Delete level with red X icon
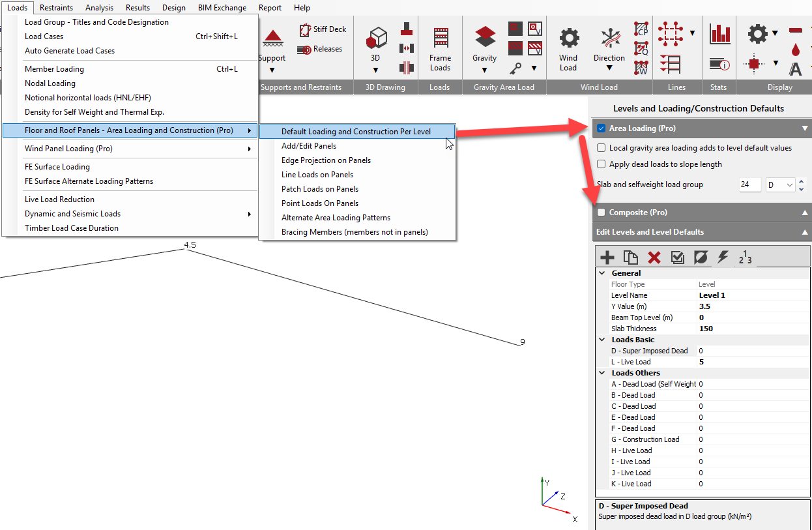The width and height of the screenshot is (812, 530). click(654, 258)
